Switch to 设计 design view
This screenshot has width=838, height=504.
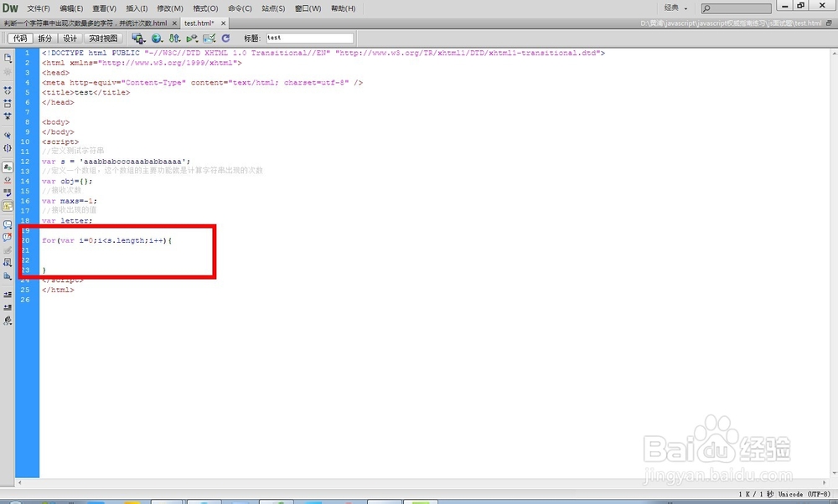[x=70, y=39]
